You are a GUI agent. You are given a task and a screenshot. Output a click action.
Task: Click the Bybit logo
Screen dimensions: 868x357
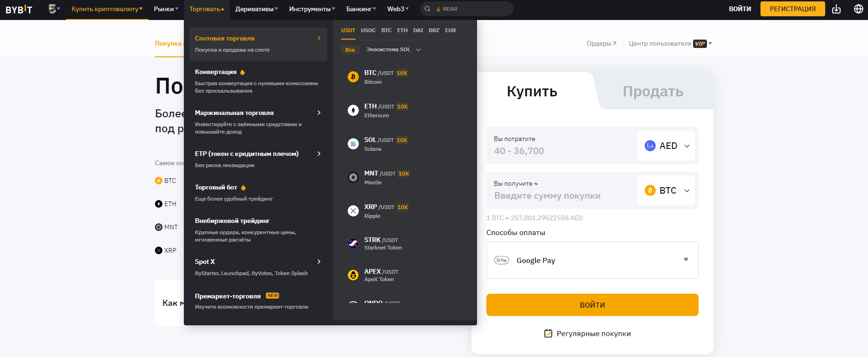pyautogui.click(x=19, y=9)
